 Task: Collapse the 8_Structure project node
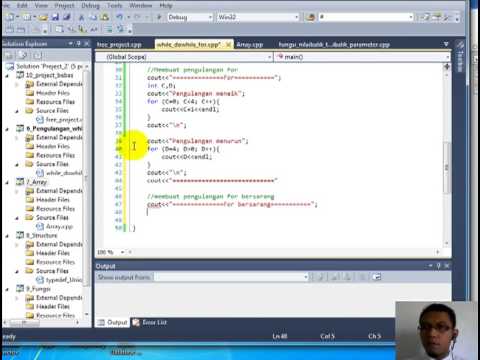7,235
